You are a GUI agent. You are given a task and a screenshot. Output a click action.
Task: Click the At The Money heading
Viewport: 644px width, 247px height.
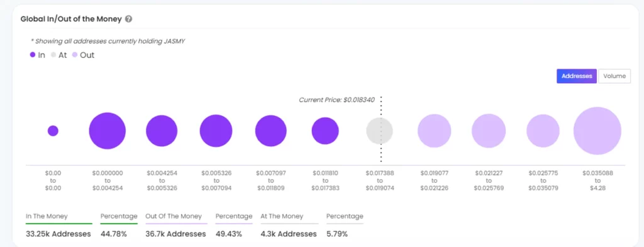coord(282,216)
